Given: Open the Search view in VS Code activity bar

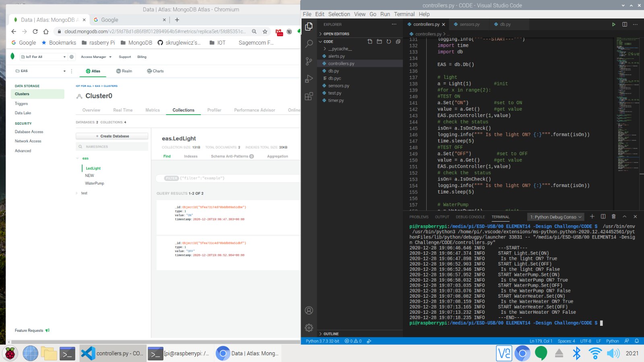Looking at the screenshot, I should click(309, 44).
